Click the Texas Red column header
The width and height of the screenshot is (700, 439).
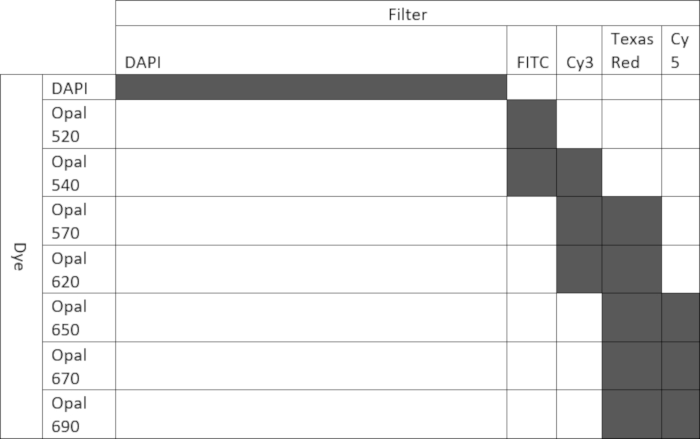point(631,50)
